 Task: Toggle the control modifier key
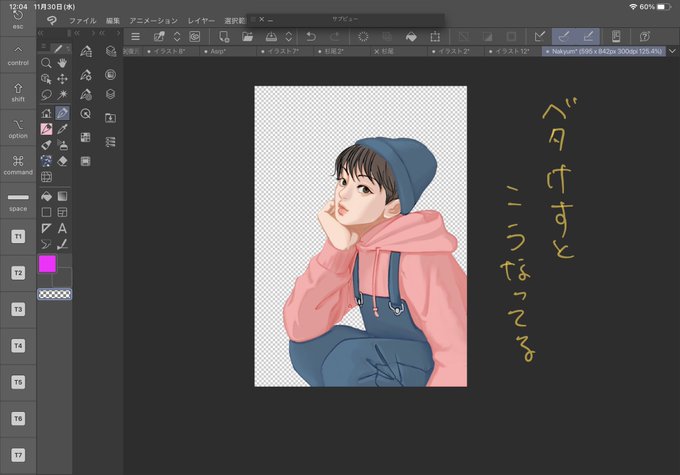point(18,55)
